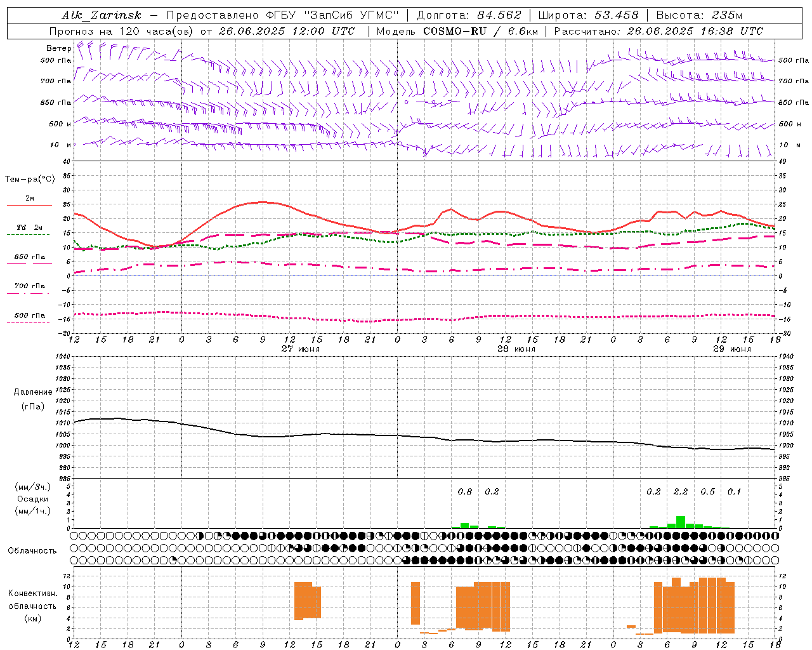The height and width of the screenshot is (650, 812).
Task: Click the 0.8 precipitation amount value
Action: click(x=465, y=491)
